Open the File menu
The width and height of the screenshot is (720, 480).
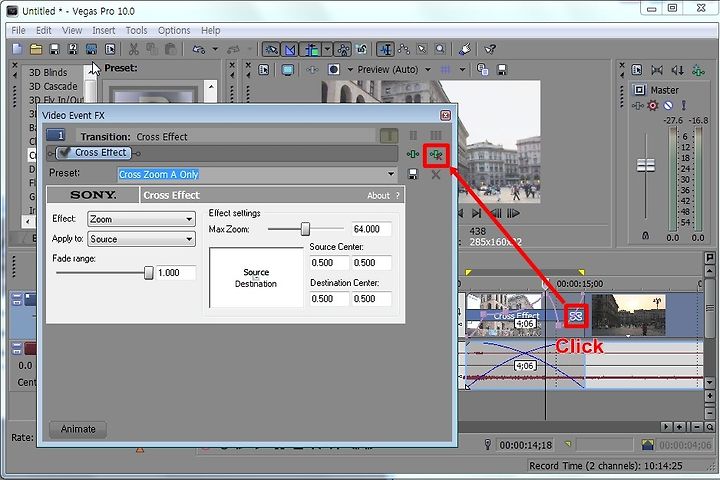pyautogui.click(x=18, y=30)
